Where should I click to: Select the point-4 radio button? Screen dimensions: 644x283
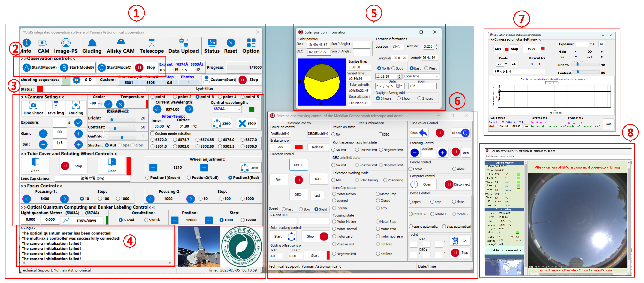click(220, 97)
